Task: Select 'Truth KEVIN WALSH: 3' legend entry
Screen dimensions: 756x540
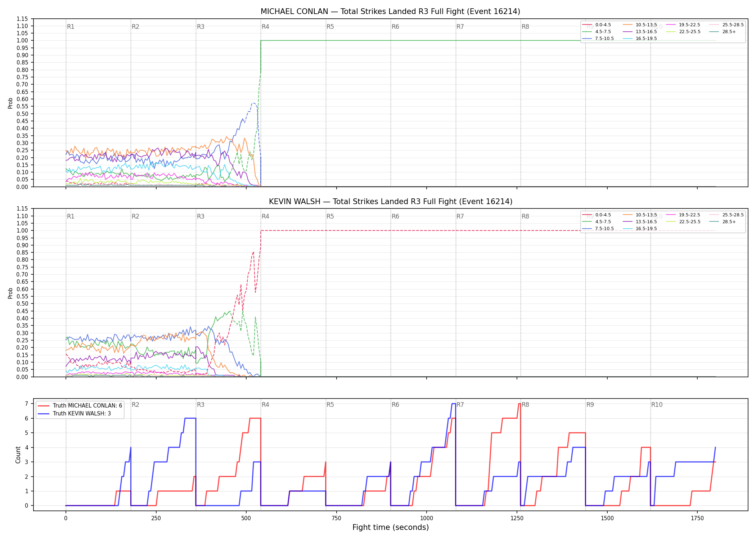Action: pyautogui.click(x=82, y=414)
